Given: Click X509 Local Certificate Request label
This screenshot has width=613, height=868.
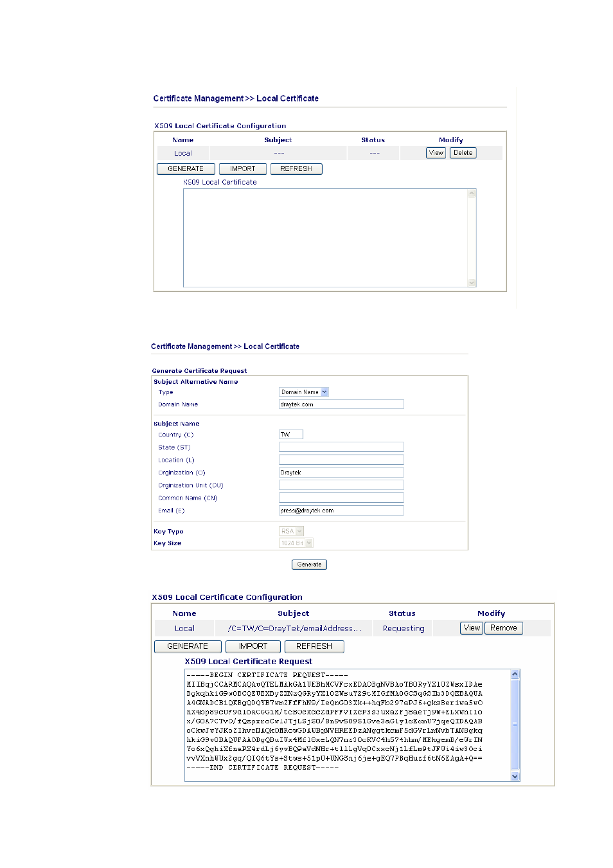Looking at the screenshot, I should [x=249, y=662].
